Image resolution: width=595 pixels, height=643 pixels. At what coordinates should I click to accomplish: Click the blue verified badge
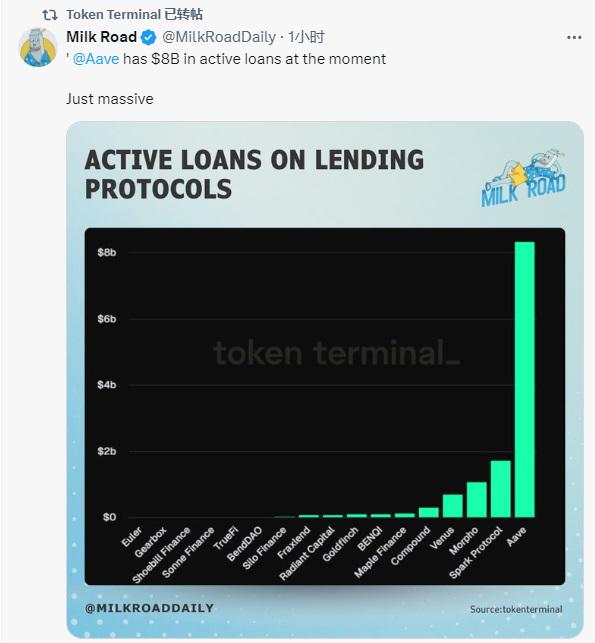coord(148,38)
